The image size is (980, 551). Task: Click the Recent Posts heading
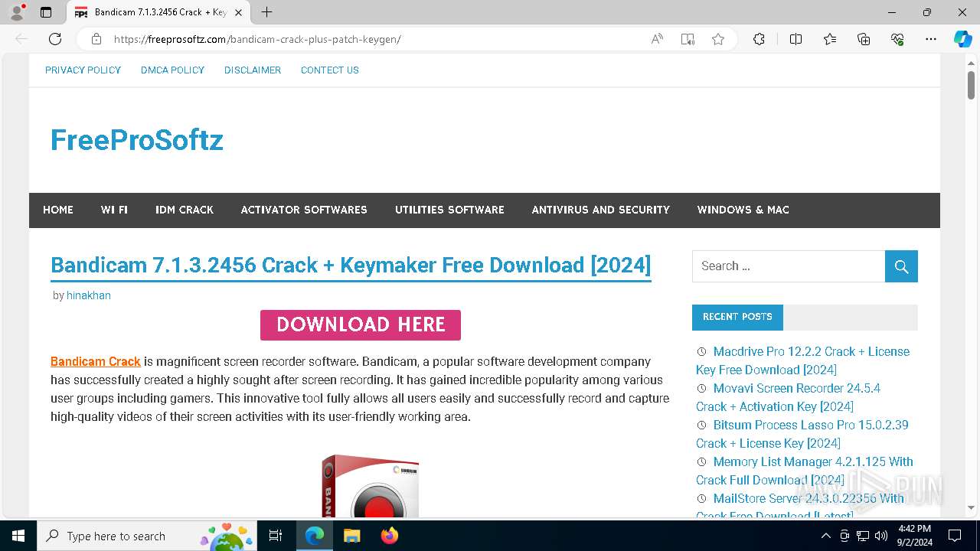737,317
